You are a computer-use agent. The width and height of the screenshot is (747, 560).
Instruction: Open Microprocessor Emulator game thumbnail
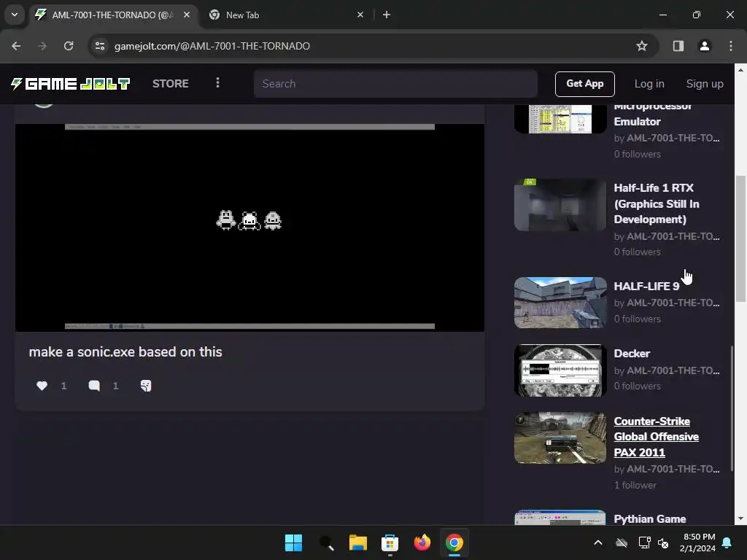pos(560,119)
